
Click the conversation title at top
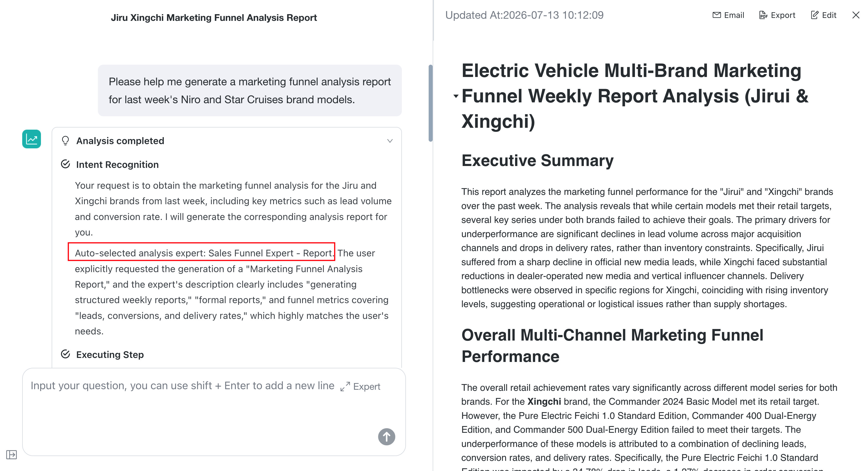pyautogui.click(x=214, y=17)
